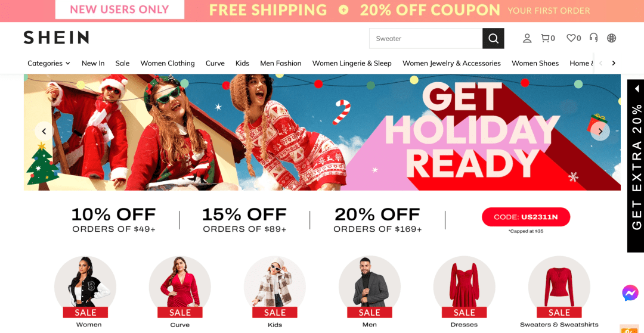The width and height of the screenshot is (644, 333).
Task: Expand the Get Extra 20% side panel
Action: tap(636, 166)
